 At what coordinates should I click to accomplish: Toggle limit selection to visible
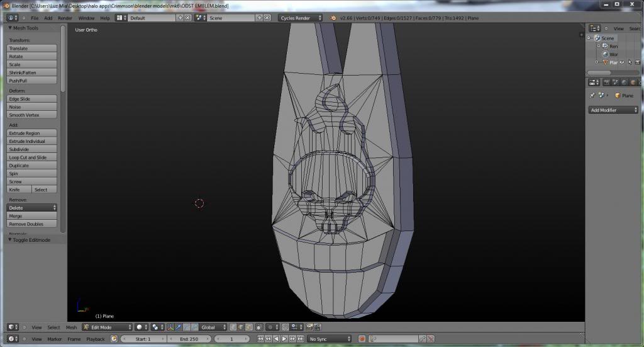[x=259, y=327]
